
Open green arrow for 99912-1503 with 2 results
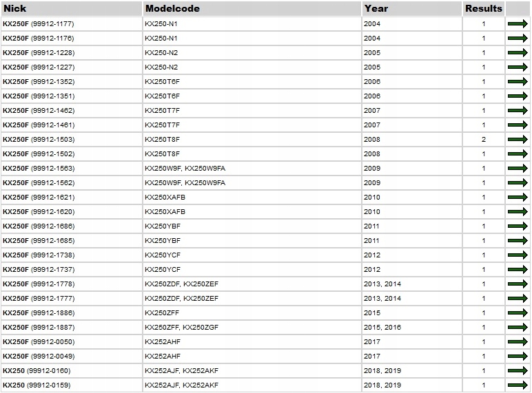click(518, 139)
